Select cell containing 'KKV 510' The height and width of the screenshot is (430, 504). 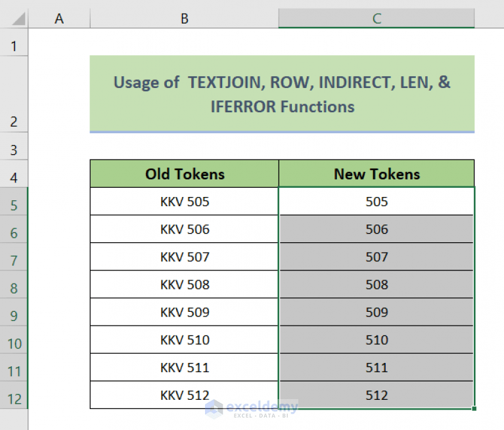pos(185,340)
